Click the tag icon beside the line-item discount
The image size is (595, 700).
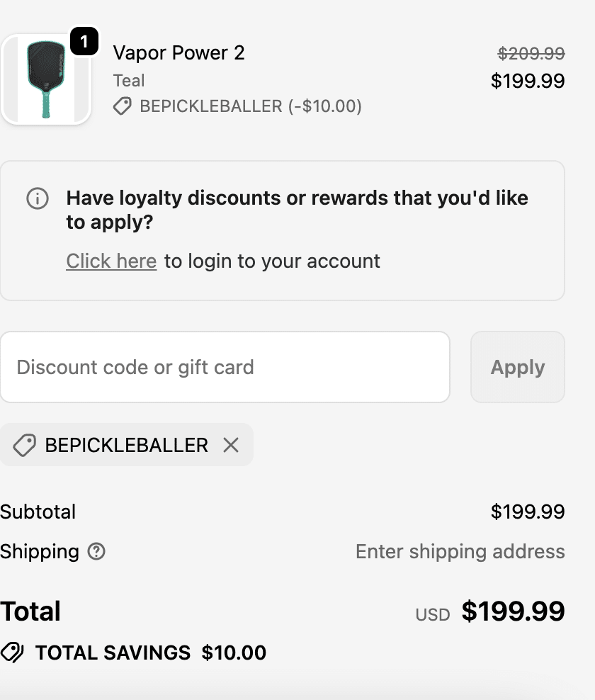[x=123, y=107]
